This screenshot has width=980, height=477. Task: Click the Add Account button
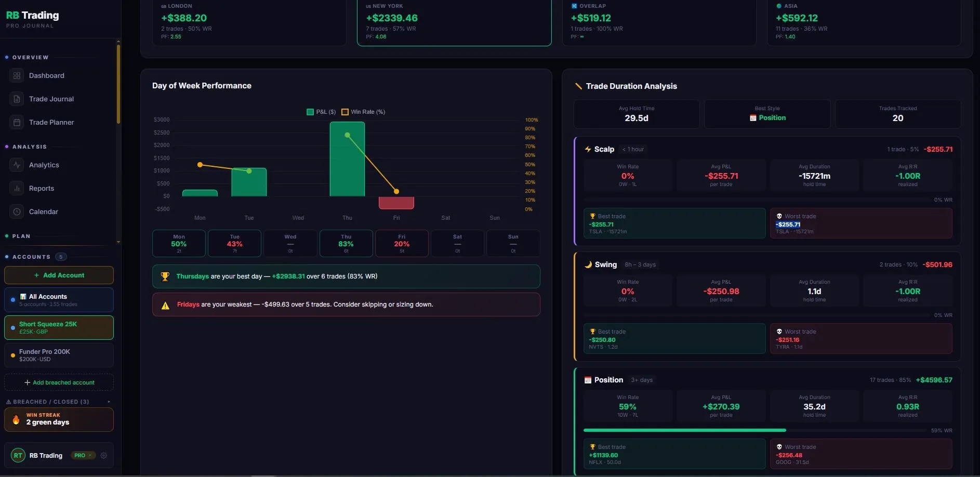coord(59,275)
